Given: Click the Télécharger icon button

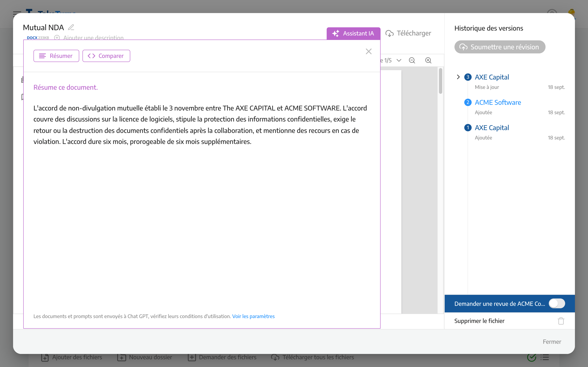Looking at the screenshot, I should 390,33.
